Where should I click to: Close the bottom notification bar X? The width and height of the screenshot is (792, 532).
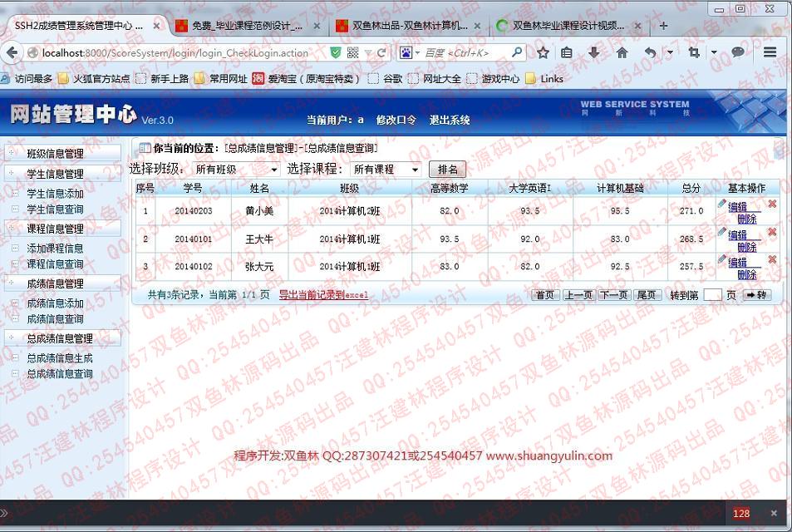pos(774,514)
